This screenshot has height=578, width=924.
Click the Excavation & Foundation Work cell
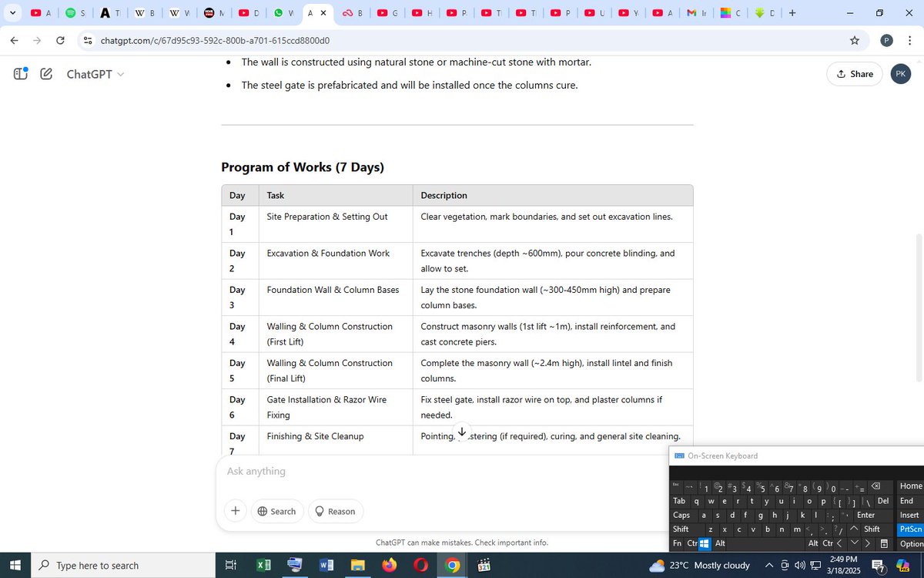[x=336, y=260]
